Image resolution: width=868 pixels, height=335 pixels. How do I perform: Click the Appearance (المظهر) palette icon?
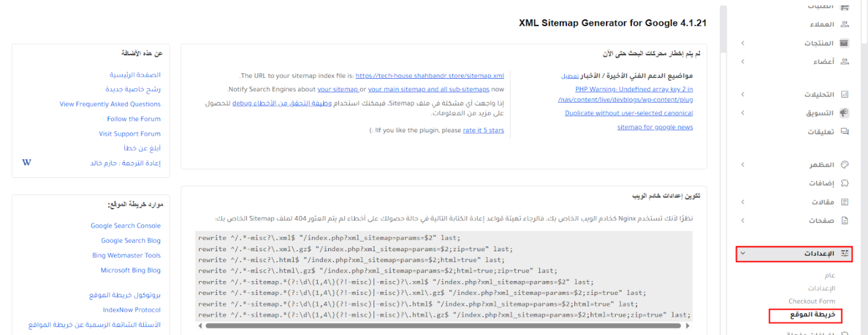click(x=844, y=165)
